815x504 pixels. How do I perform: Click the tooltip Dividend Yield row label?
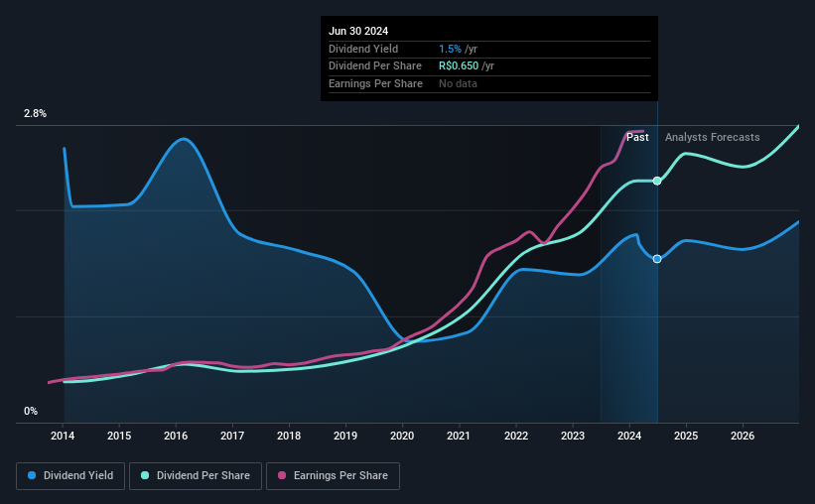[363, 49]
